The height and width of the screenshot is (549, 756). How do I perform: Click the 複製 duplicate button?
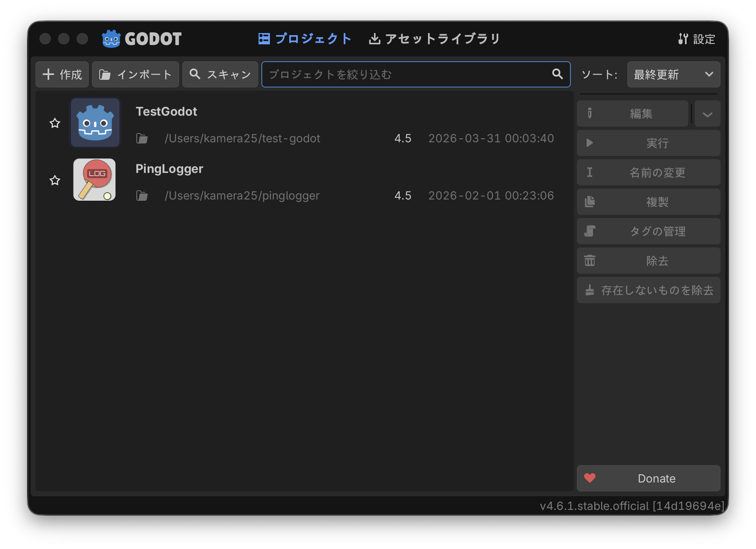tap(649, 202)
